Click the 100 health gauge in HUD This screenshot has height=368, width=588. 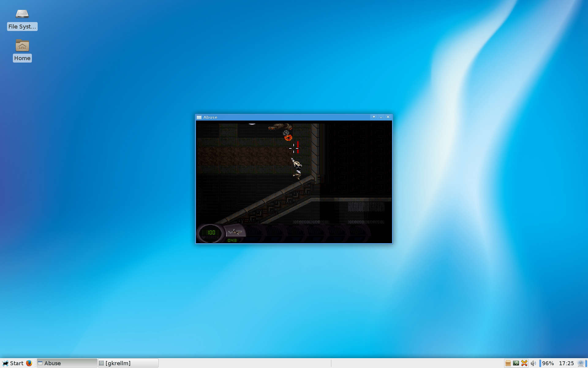click(x=210, y=233)
